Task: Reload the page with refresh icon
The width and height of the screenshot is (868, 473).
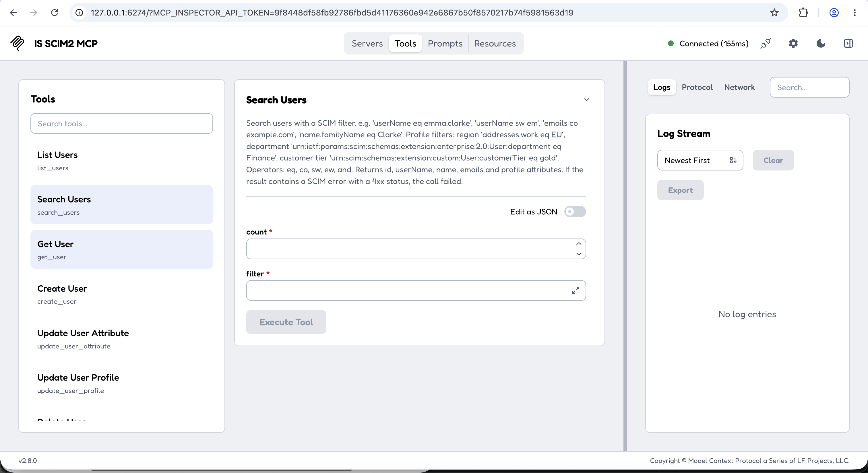Action: pyautogui.click(x=55, y=13)
